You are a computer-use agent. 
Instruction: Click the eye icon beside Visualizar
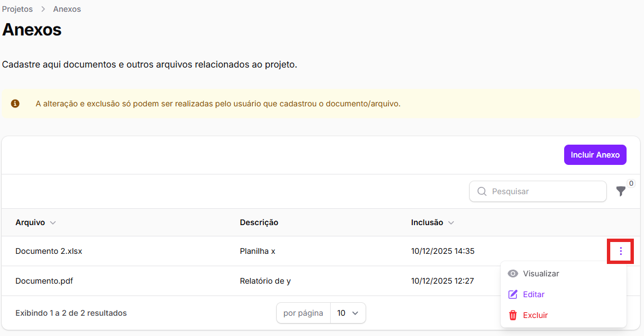512,274
